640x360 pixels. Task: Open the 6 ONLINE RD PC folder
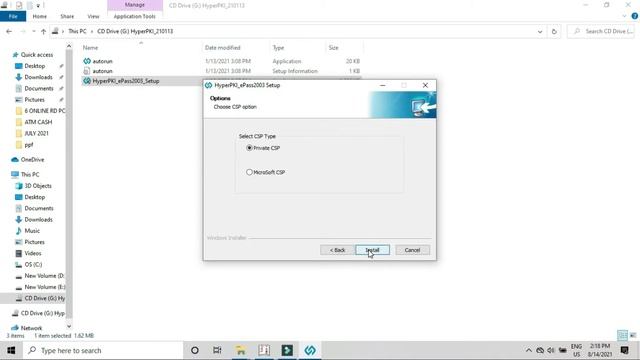(44, 111)
